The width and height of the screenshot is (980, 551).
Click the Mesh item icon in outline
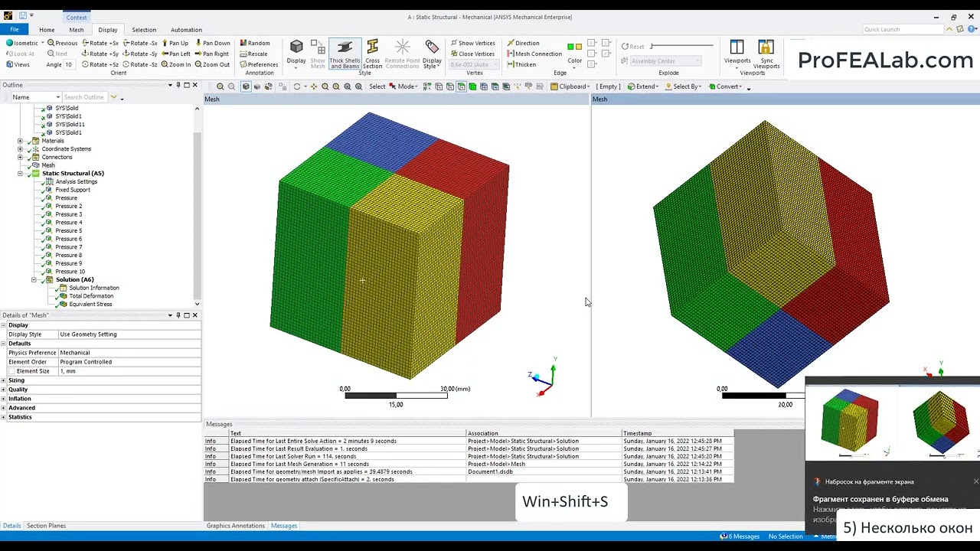click(36, 165)
